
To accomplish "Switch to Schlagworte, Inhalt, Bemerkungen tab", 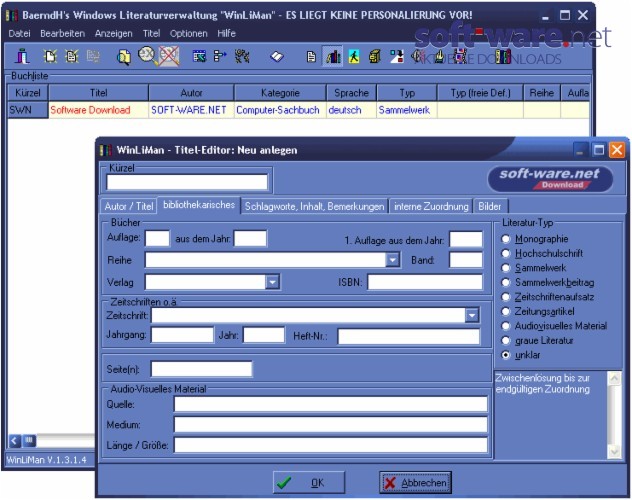I will 314,206.
